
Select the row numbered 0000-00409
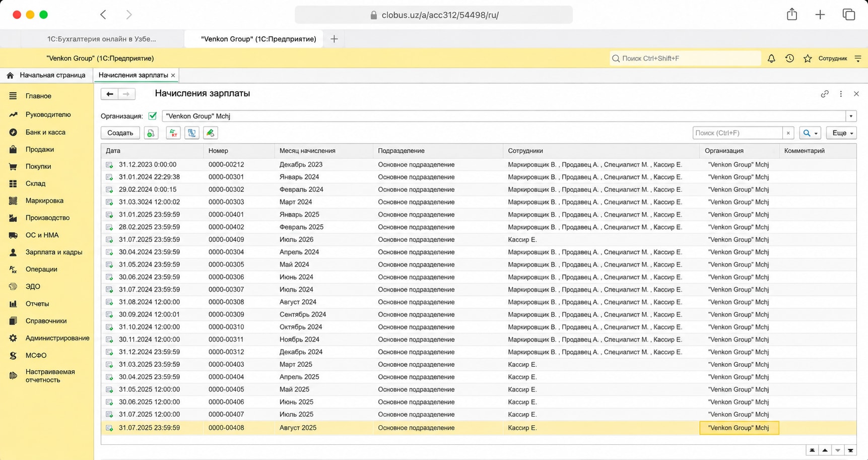pyautogui.click(x=479, y=240)
